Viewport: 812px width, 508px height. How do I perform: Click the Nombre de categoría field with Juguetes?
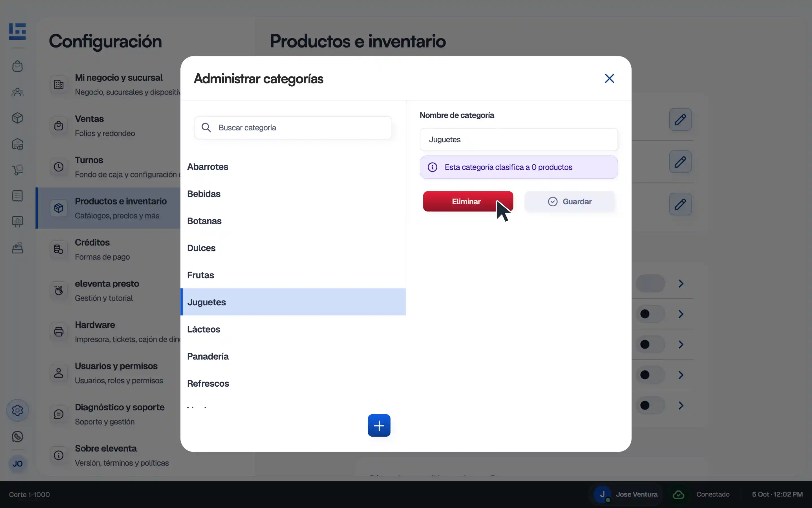pyautogui.click(x=518, y=139)
